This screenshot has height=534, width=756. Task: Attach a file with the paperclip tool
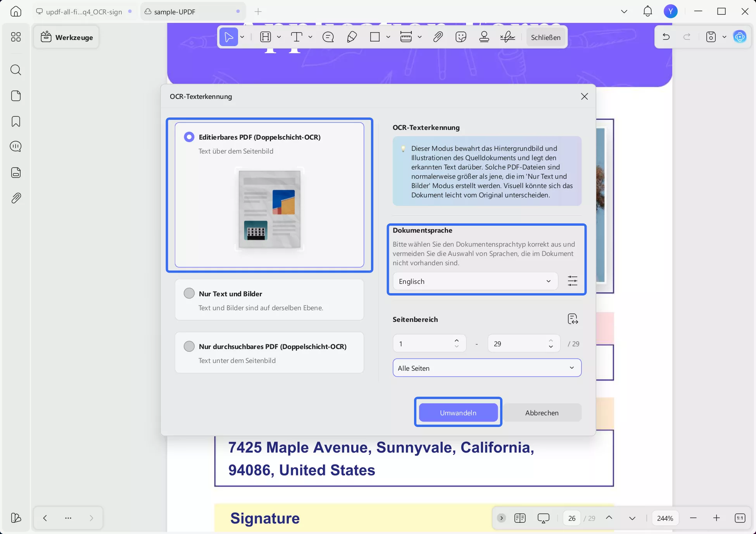tap(438, 37)
